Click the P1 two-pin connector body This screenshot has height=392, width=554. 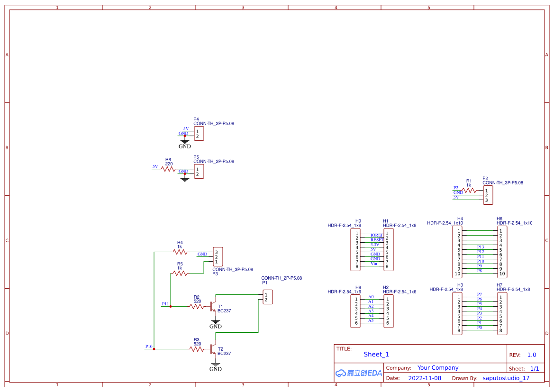268,297
